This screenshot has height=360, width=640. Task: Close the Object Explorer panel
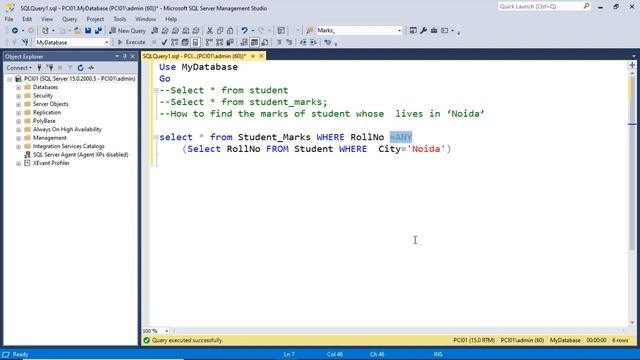[133, 56]
